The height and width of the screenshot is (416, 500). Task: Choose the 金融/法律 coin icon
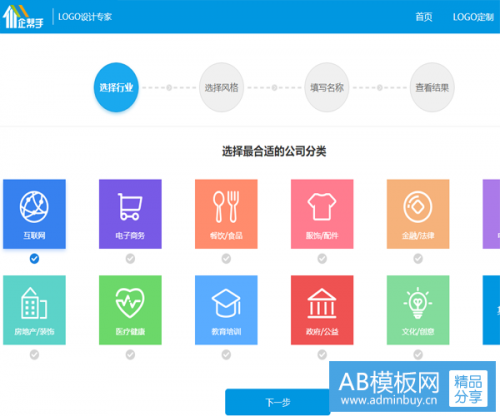418,207
